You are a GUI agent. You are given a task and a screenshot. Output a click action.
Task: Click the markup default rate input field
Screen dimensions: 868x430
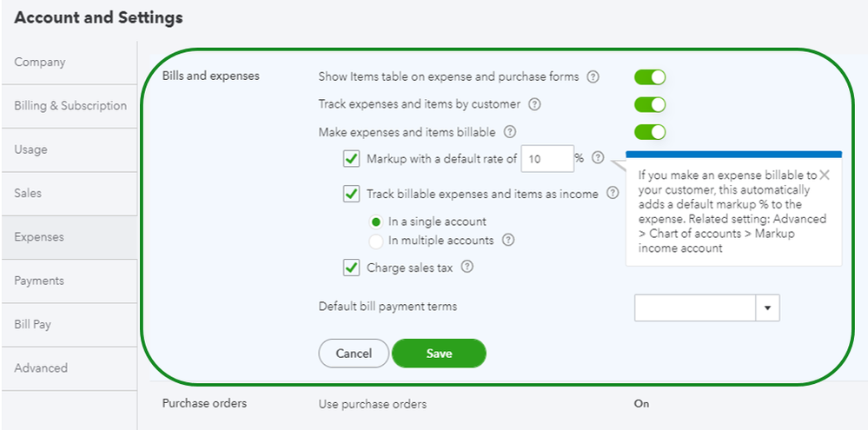547,159
